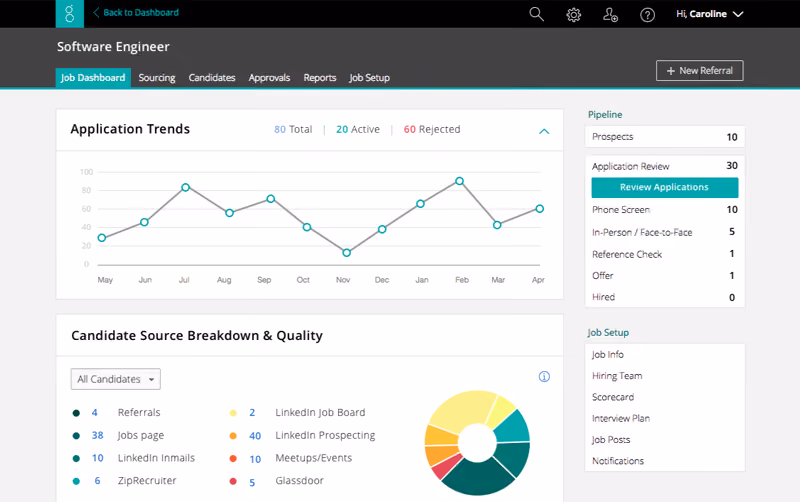Click the add user icon
Viewport: 800px width, 502px height.
pyautogui.click(x=610, y=15)
